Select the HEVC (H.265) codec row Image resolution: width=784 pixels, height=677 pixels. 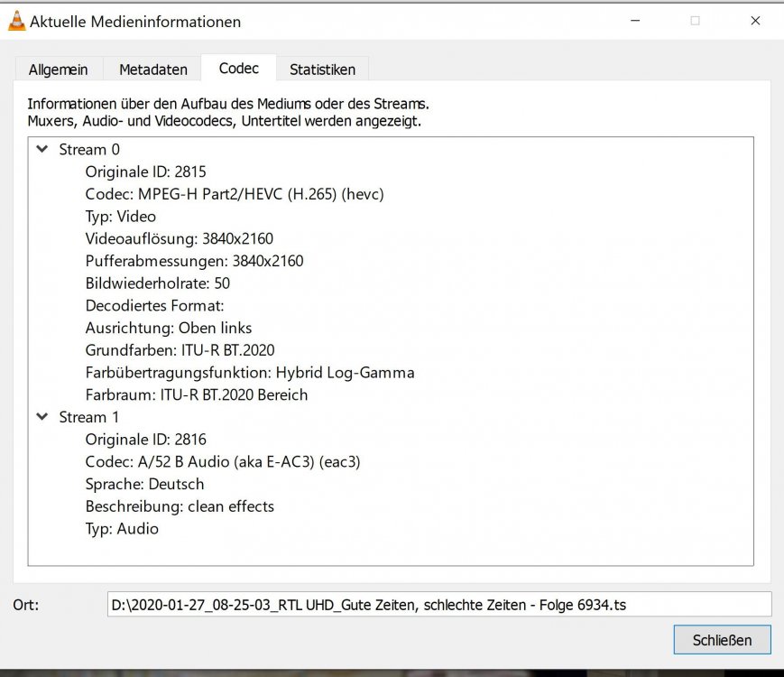pyautogui.click(x=235, y=194)
